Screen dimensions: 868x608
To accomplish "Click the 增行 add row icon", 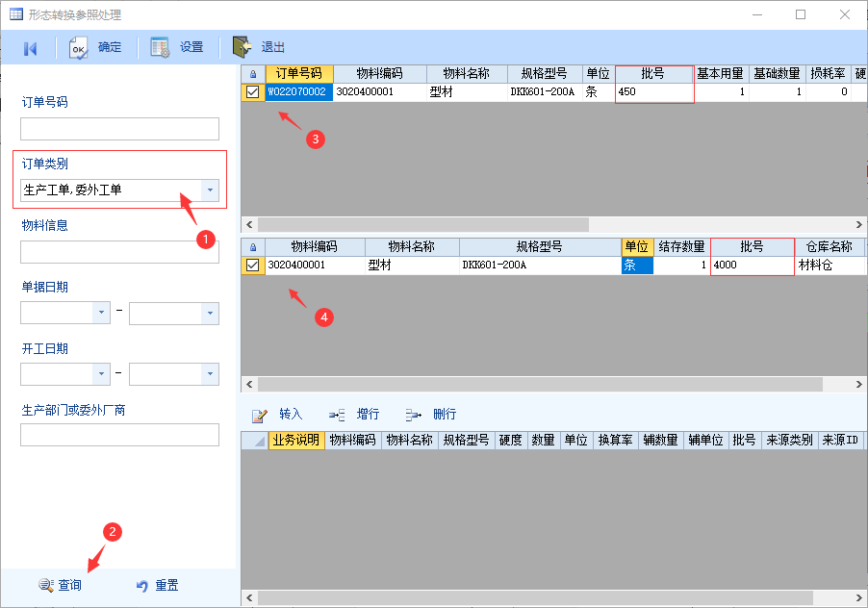I will pyautogui.click(x=337, y=415).
